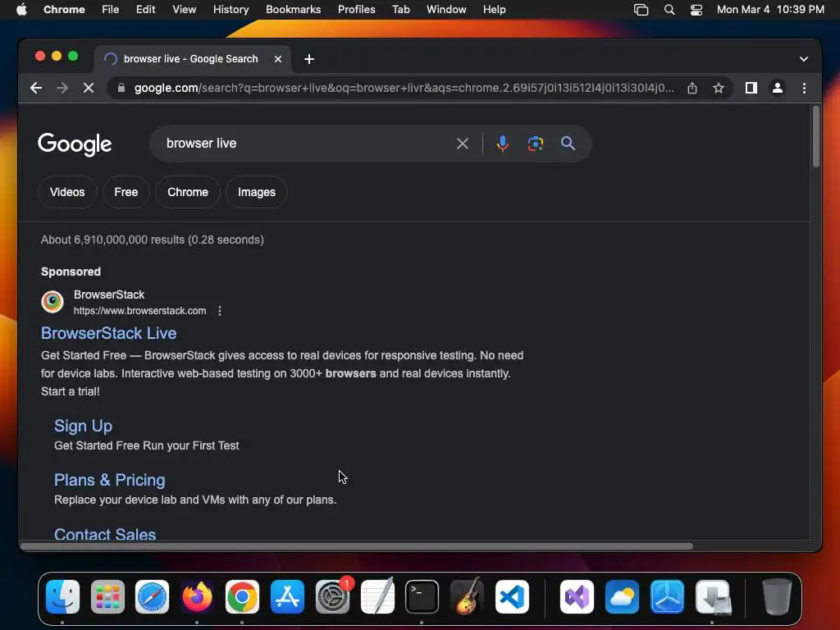
Task: Stop loading the page
Action: click(89, 88)
